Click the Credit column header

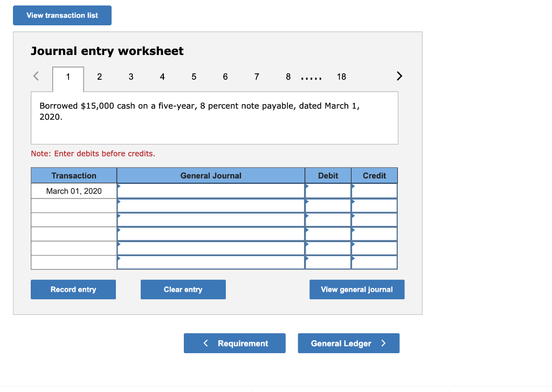374,175
